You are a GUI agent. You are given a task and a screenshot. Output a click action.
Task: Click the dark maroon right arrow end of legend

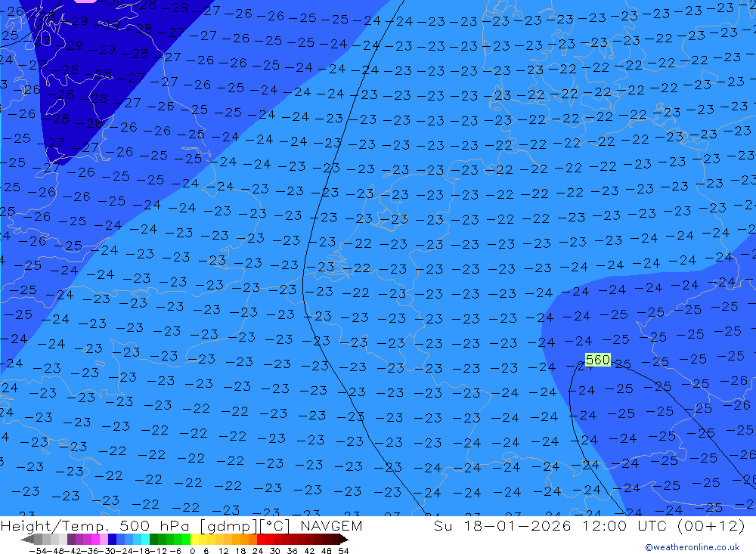tap(343, 540)
